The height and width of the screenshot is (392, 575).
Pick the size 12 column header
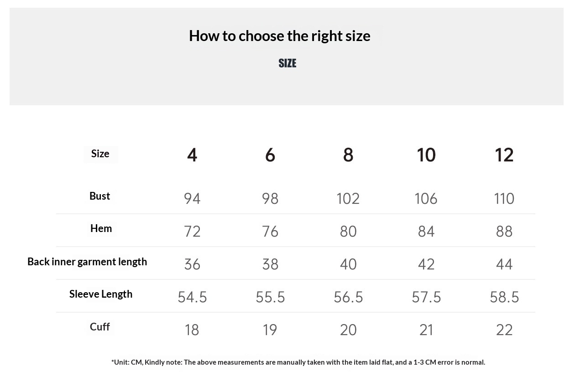pos(504,155)
